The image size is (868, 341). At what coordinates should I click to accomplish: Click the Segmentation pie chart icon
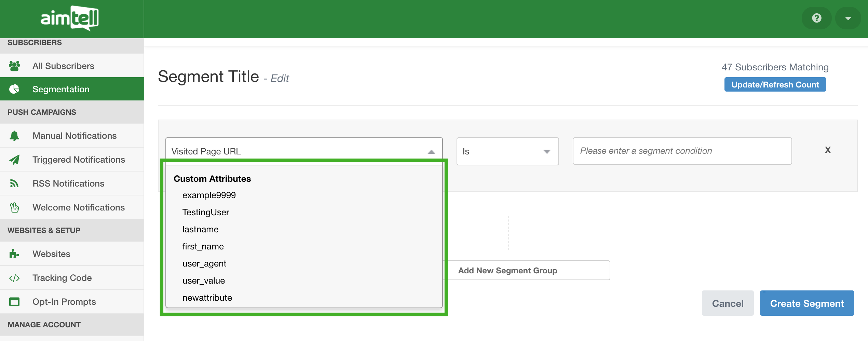14,89
